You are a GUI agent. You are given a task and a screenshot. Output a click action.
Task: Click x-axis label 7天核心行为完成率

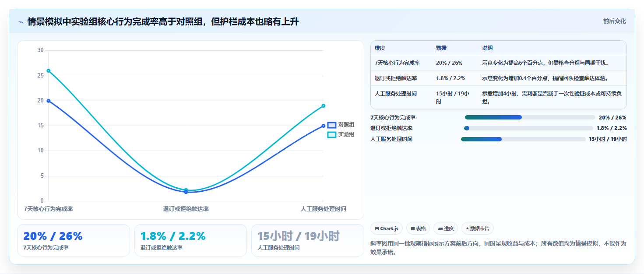[x=49, y=209]
